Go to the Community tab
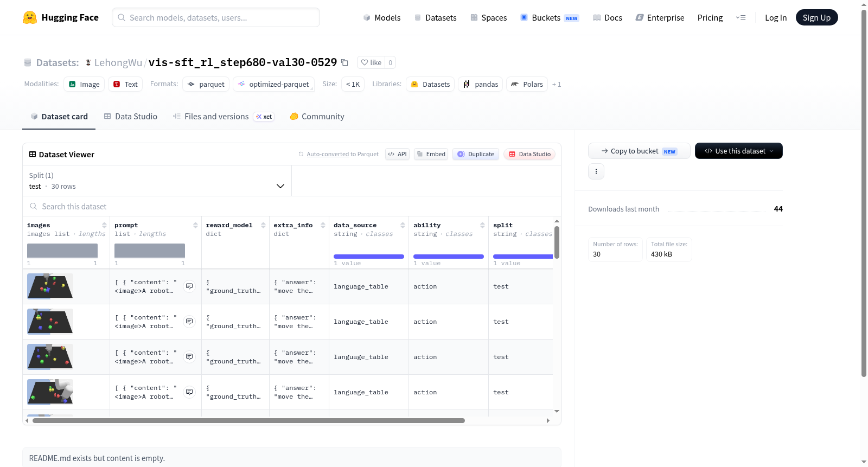Screen dimensions: 868x467 pos(317,117)
